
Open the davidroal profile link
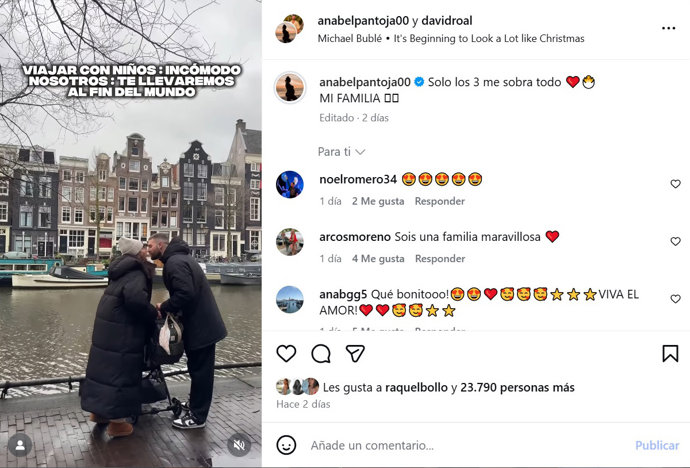(x=447, y=21)
